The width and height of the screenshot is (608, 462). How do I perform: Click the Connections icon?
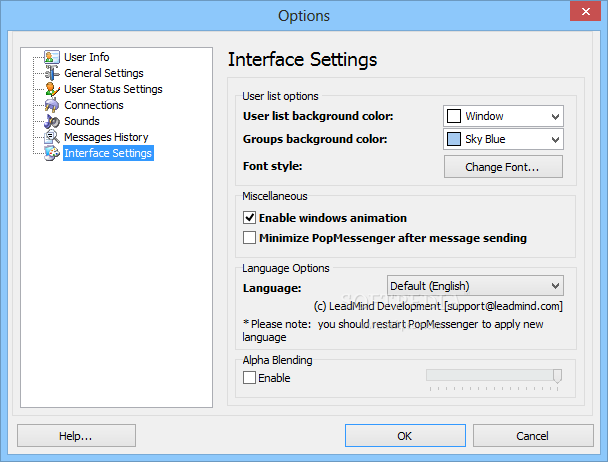[52, 105]
